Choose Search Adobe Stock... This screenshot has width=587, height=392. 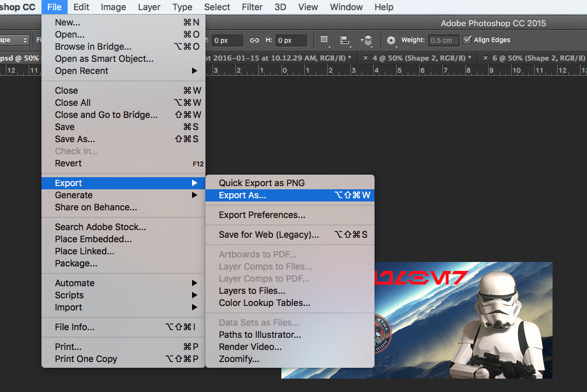(124, 227)
